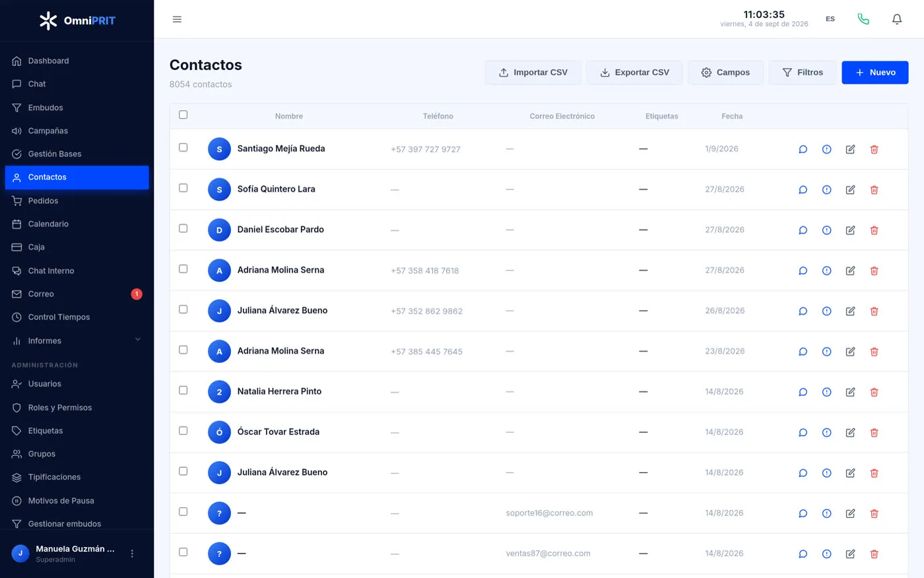Click Exportar CSV button
Screen dimensions: 924x578
coord(634,73)
